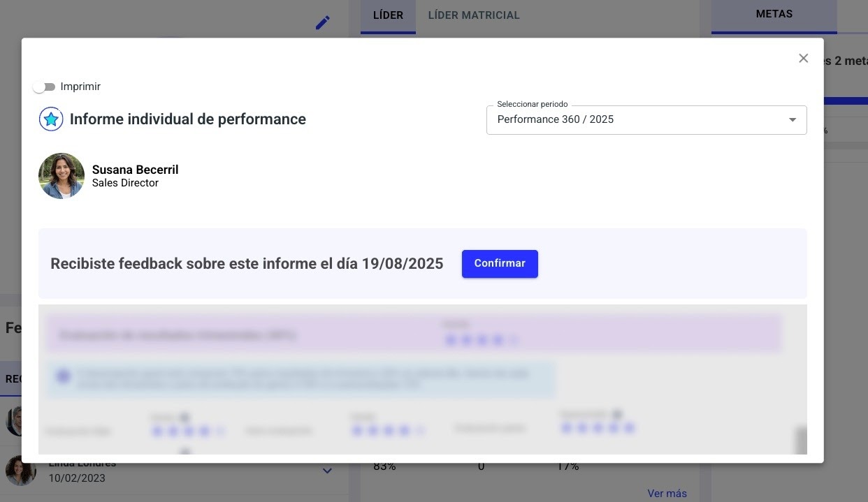Click the Susana Becerril name text
868x502 pixels.
tap(135, 170)
